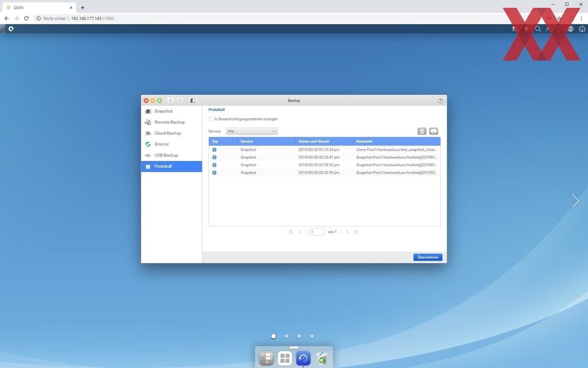Export the log with cloud download icon
This screenshot has width=588, height=368.
coord(434,131)
